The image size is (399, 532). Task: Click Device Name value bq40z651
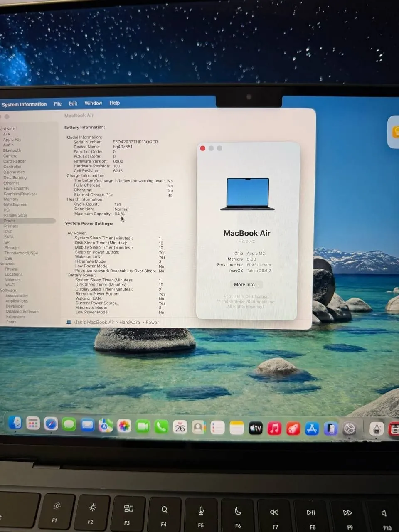coord(123,147)
